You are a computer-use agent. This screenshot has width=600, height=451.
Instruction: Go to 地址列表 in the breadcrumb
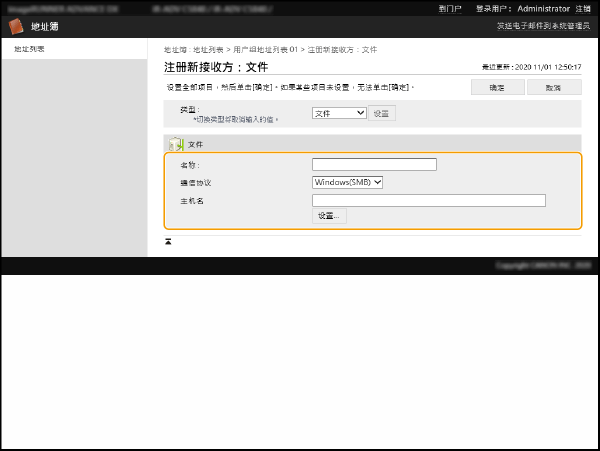[208, 49]
